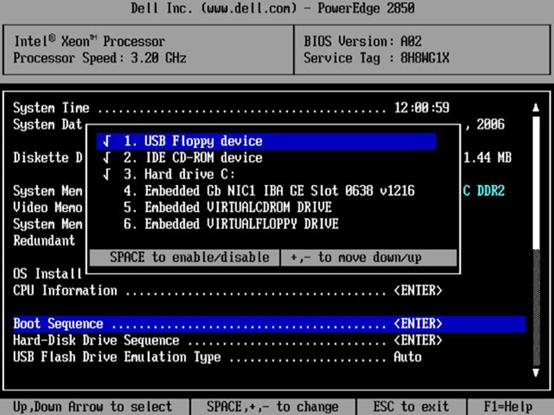Select Embedded VIRTUALCDROM DRIVE entry
This screenshot has width=554, height=415.
tap(228, 208)
